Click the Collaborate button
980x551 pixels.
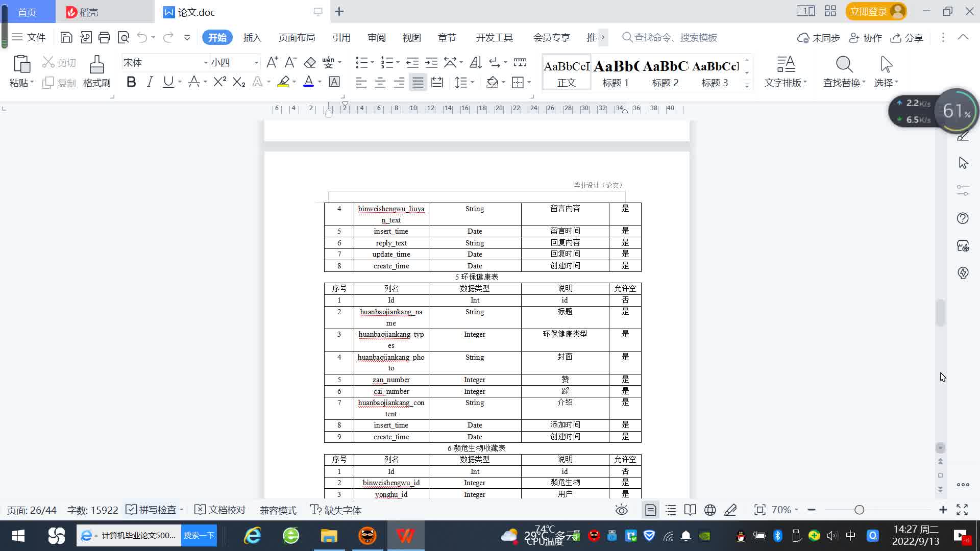[865, 38]
